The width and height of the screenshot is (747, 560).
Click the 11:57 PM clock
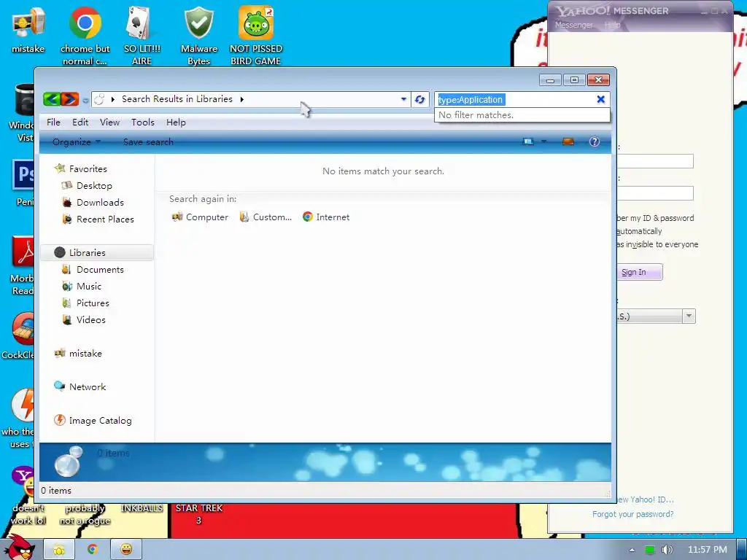coord(707,550)
